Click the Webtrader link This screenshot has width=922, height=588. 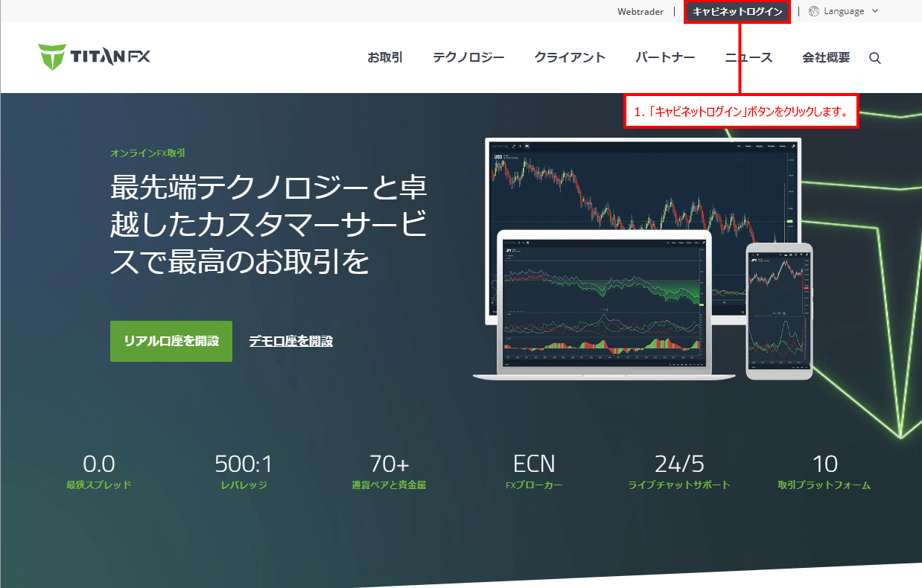[x=640, y=11]
